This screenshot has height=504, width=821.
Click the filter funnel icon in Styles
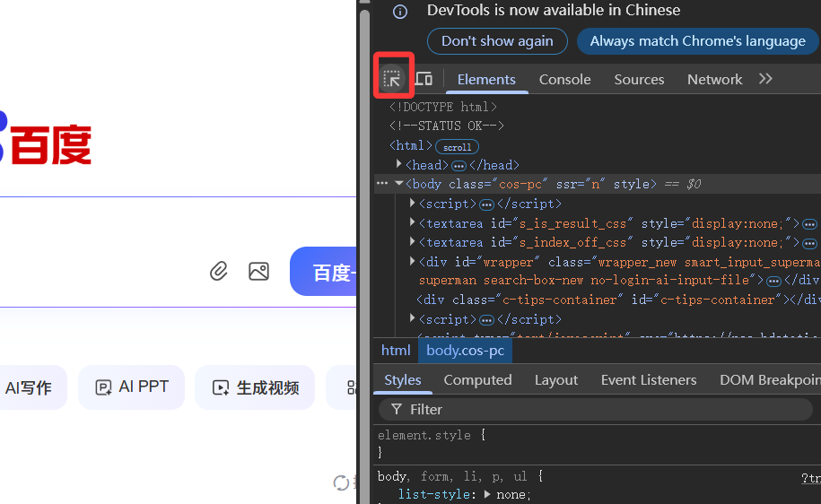tap(397, 409)
